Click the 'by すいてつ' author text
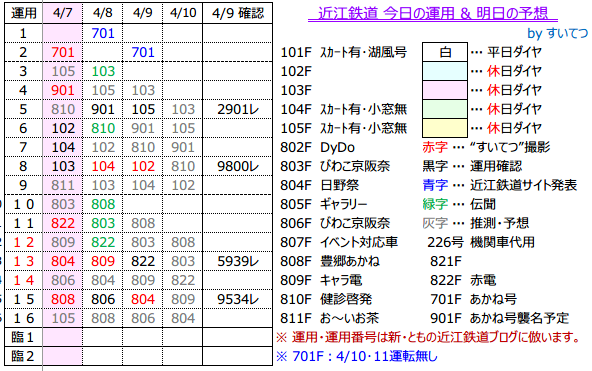Viewport: 592px width, 371px height. point(557,33)
